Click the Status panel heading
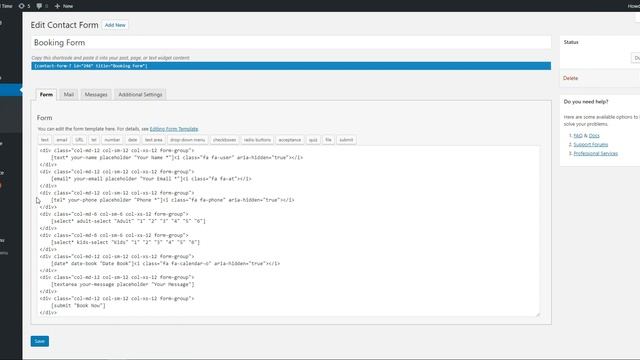This screenshot has width=640, height=360. [x=571, y=42]
